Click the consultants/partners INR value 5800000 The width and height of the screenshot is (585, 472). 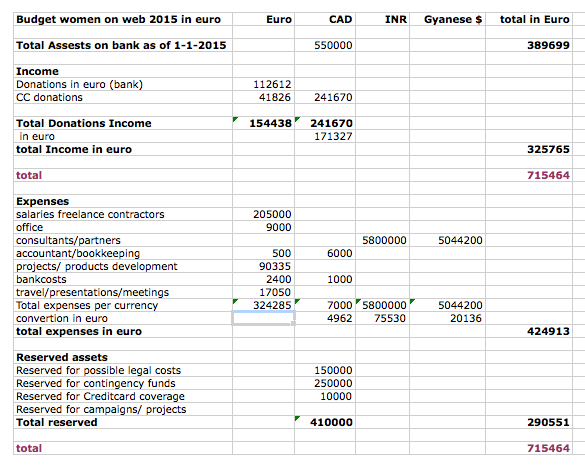[382, 240]
